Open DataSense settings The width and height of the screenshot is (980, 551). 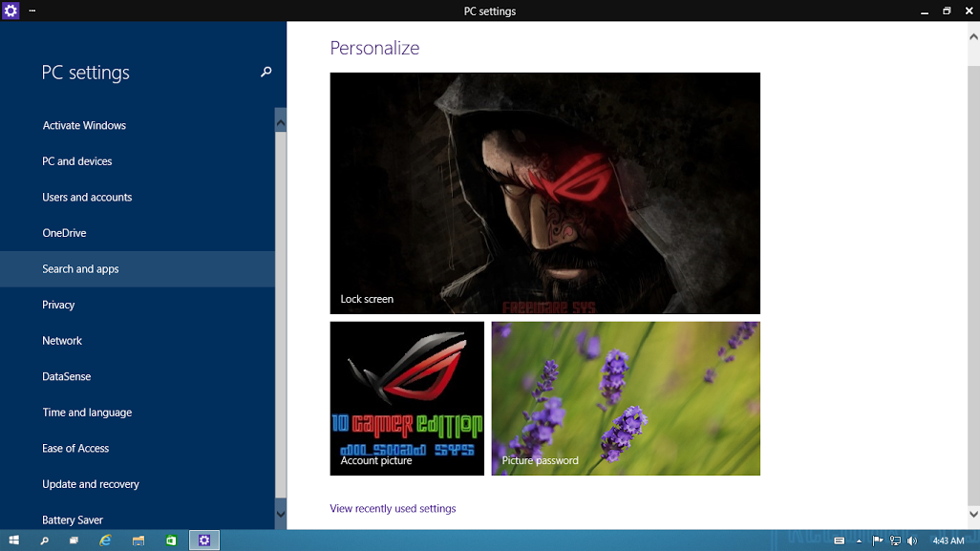pyautogui.click(x=138, y=376)
